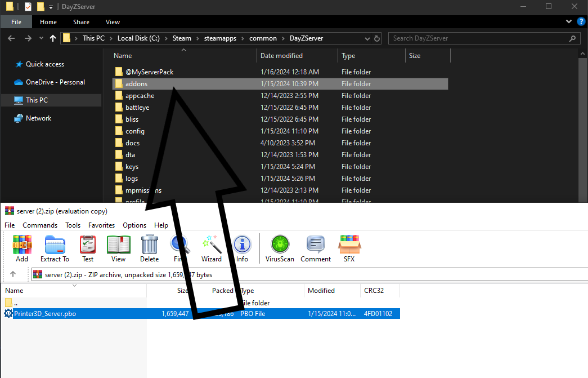Image resolution: width=588 pixels, height=378 pixels.
Task: Open the Quick Access Toolbar customize dropdown
Action: click(x=51, y=7)
